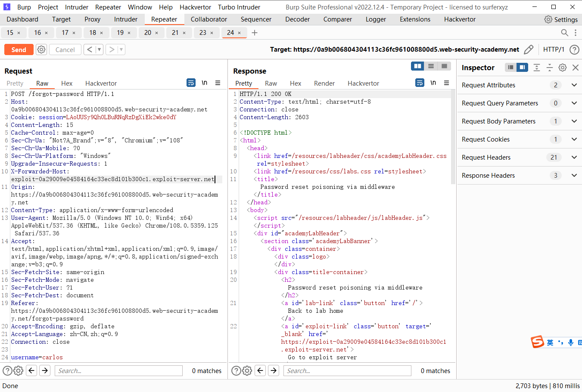
Task: Jump to previous response search match
Action: tap(260, 370)
